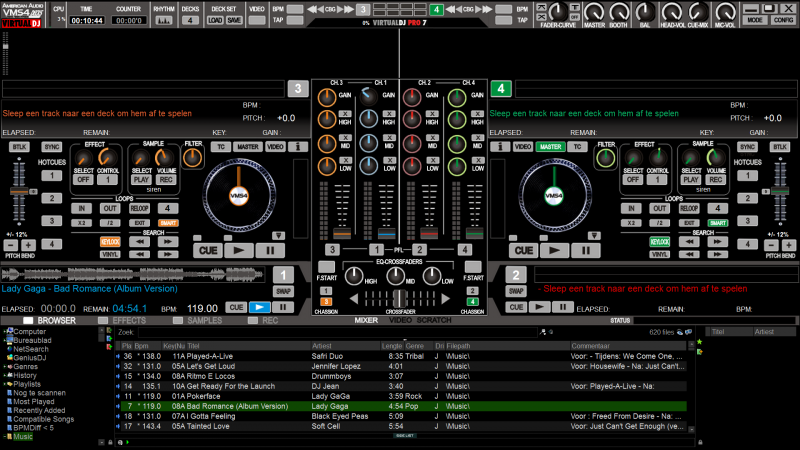Switch to the EFFECTS tab
The width and height of the screenshot is (800, 450).
[x=122, y=320]
